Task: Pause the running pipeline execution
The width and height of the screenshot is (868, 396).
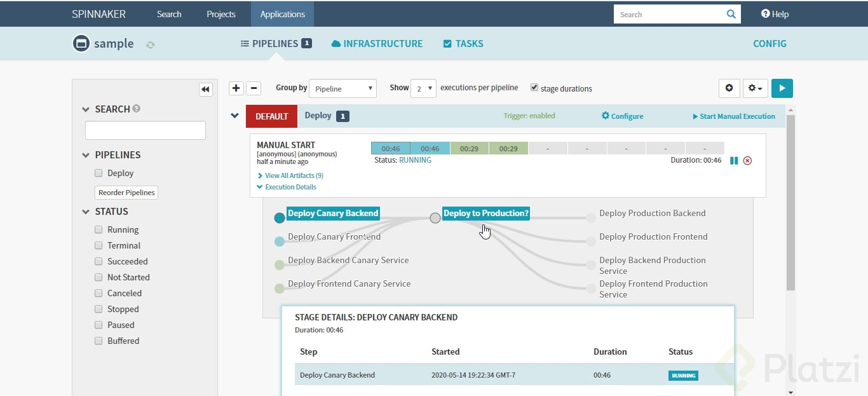Action: coord(734,161)
